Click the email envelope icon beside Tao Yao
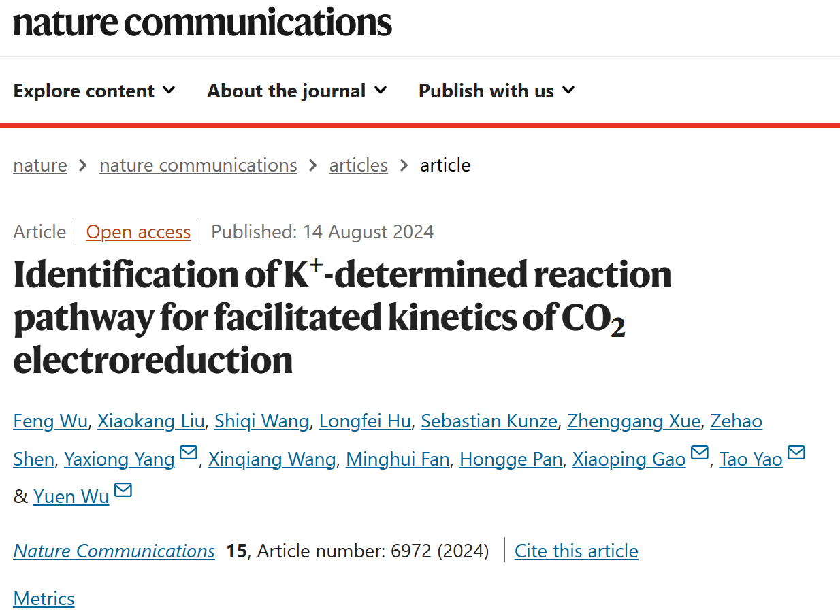Screen dimensions: 840x616 [x=796, y=453]
